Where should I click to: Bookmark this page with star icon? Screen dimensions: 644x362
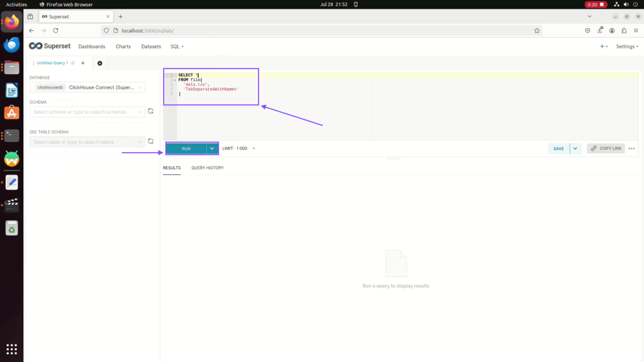tap(537, 30)
